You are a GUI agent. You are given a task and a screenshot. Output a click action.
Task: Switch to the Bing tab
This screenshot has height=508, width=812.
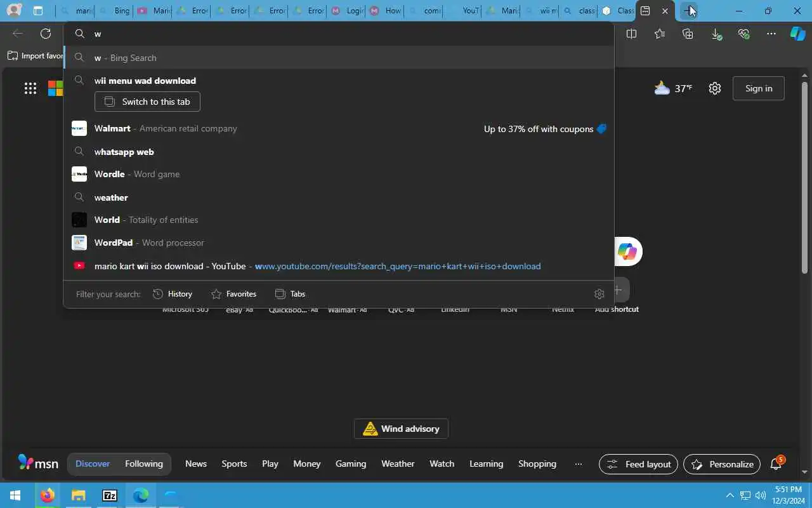[114, 11]
